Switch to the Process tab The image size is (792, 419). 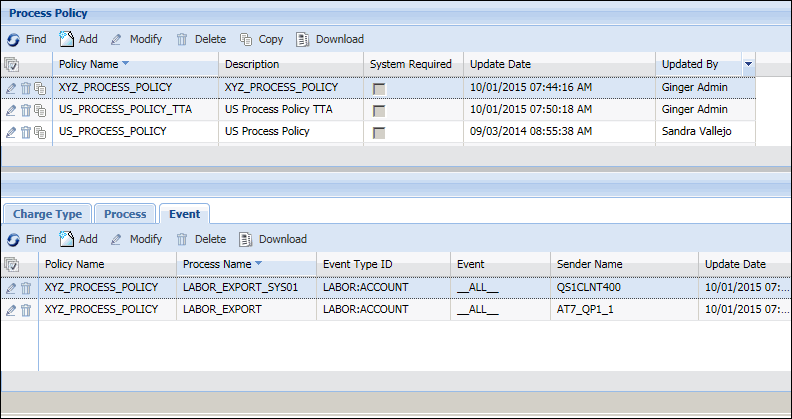click(125, 213)
